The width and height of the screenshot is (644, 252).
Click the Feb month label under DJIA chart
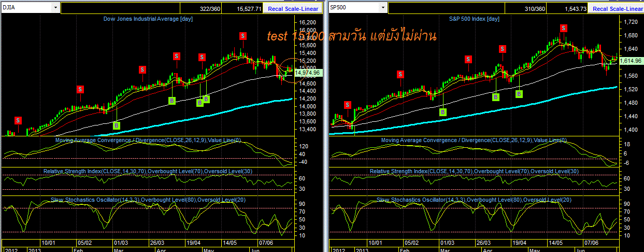tap(79, 249)
